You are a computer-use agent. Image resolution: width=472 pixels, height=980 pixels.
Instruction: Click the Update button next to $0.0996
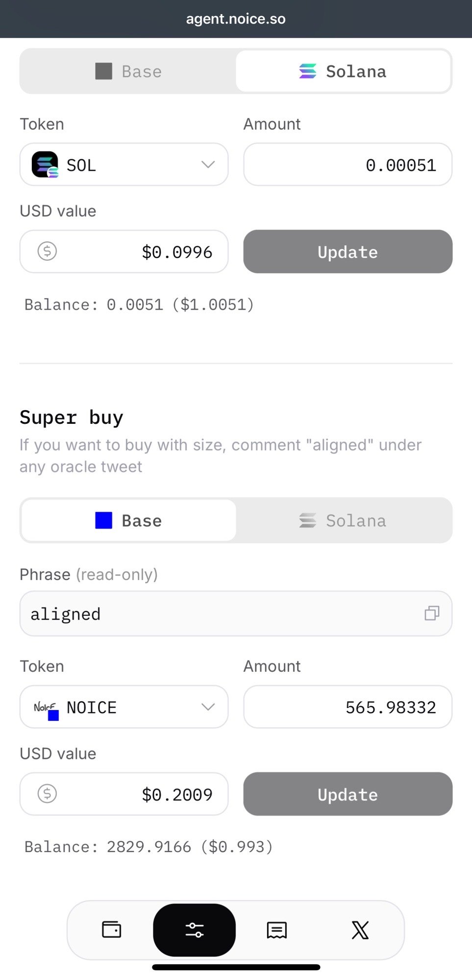pyautogui.click(x=348, y=251)
